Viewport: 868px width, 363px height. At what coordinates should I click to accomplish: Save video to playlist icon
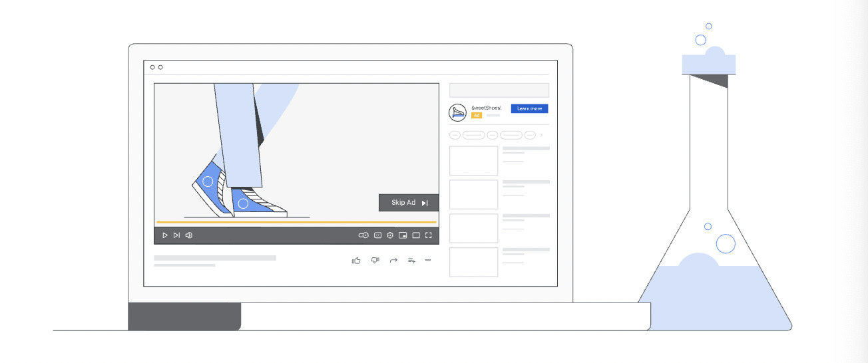coord(411,260)
